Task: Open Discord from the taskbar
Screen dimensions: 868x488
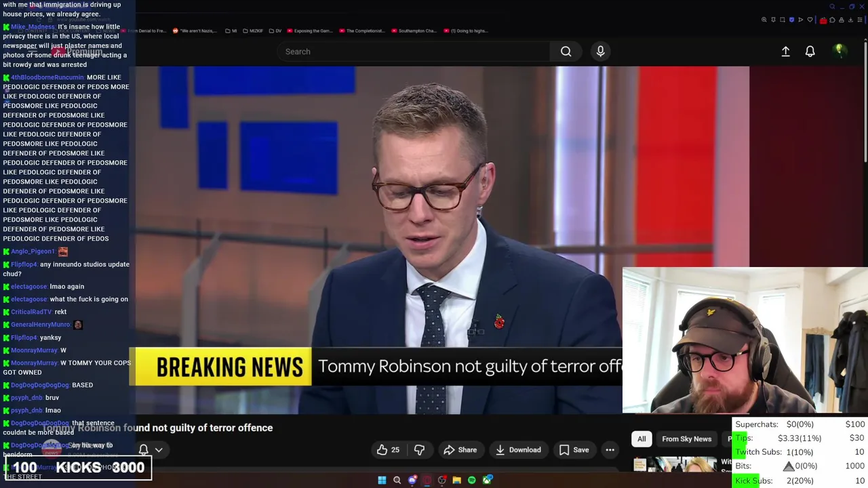Action: coord(412,480)
